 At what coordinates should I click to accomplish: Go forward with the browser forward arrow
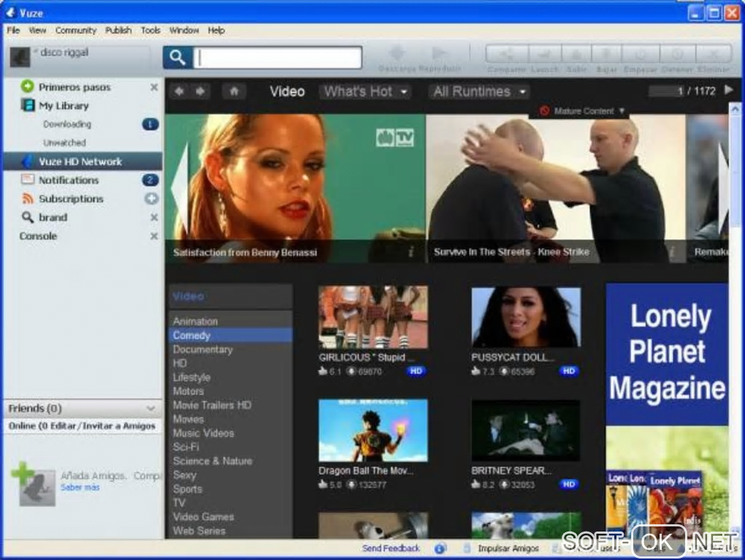201,91
